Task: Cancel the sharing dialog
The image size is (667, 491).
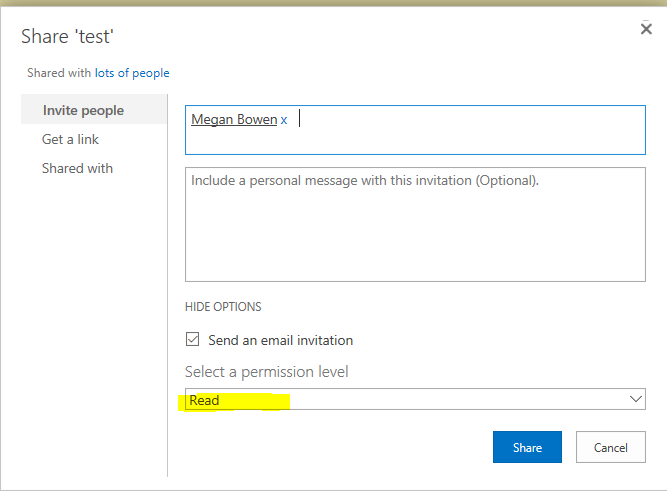Action: pos(609,447)
